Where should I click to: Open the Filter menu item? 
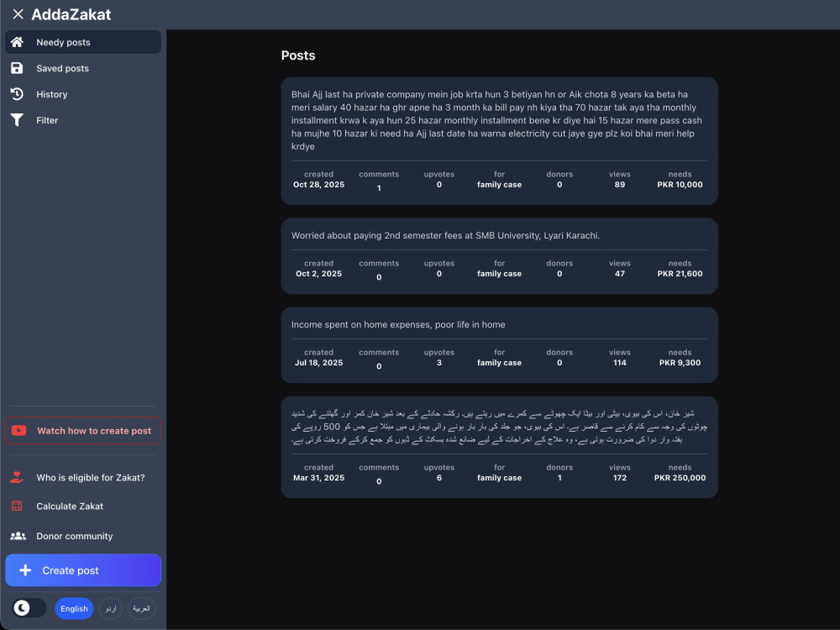point(83,120)
